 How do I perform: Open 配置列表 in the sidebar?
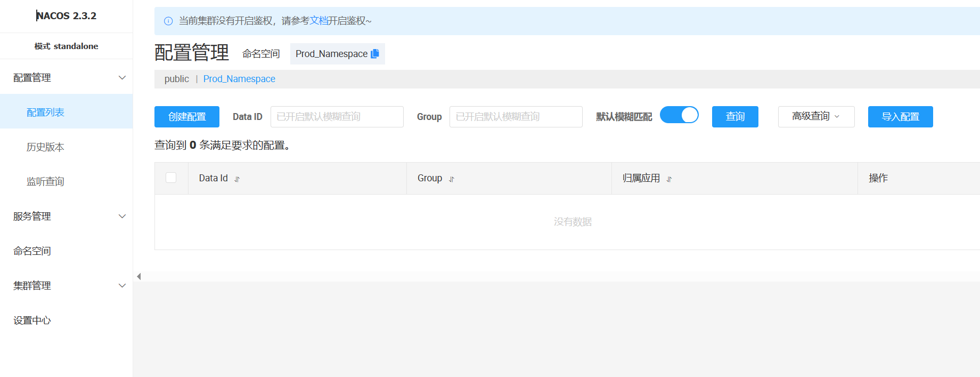pyautogui.click(x=66, y=111)
